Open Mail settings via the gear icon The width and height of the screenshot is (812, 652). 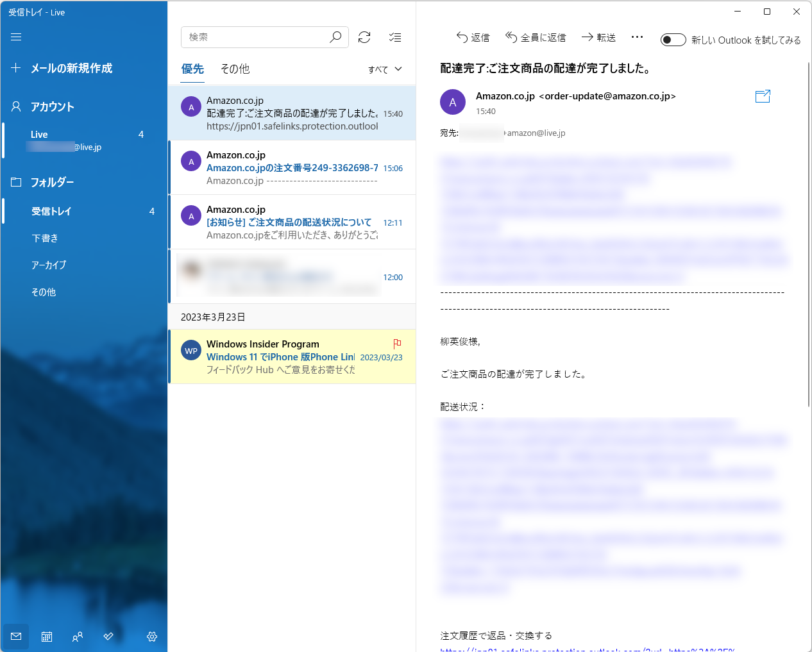pos(151,636)
